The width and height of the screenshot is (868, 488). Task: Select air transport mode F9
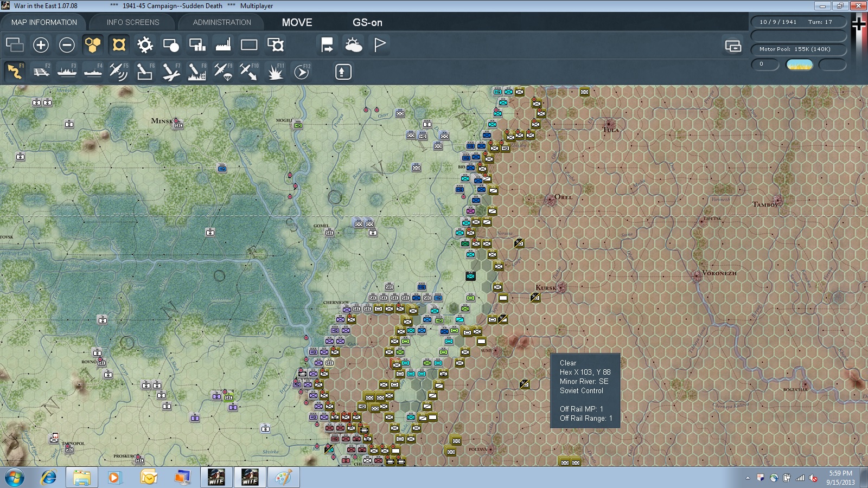coord(223,72)
